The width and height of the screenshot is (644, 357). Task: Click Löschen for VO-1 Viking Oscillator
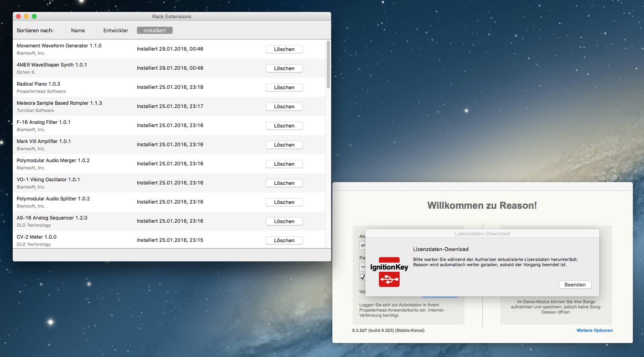284,183
